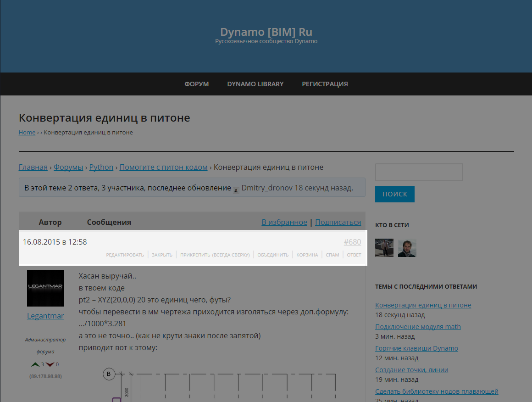The width and height of the screenshot is (532, 402).
Task: Click ОБЪЕДИНИТЬ post action
Action: (x=273, y=255)
